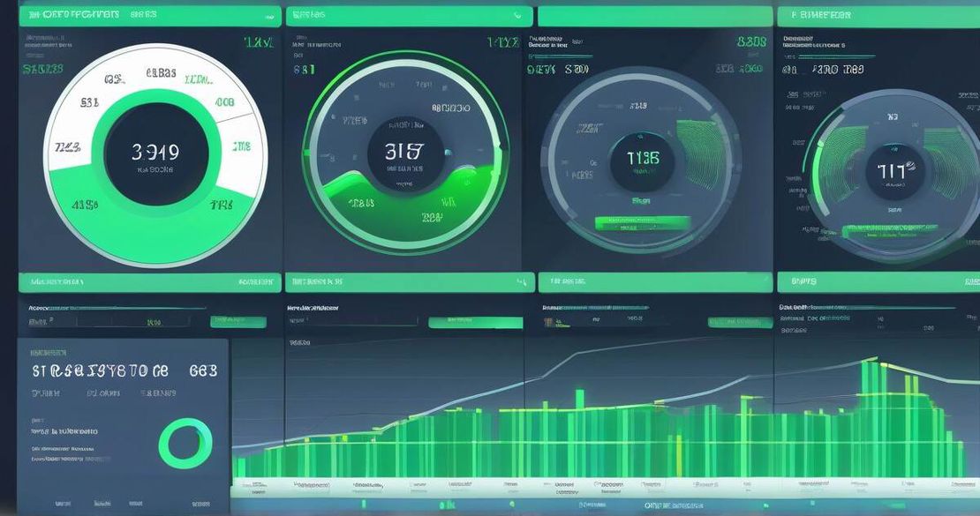Toggle the green pill below the second panel

pos(475,323)
